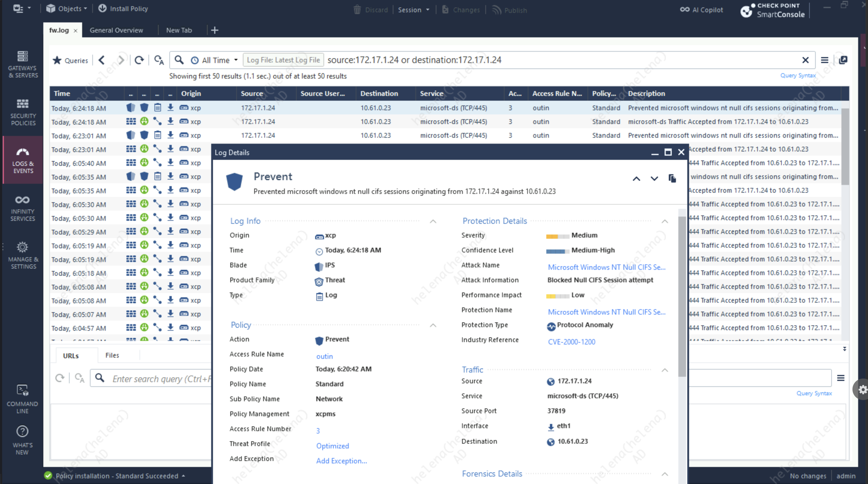Refresh the log query results

[139, 60]
